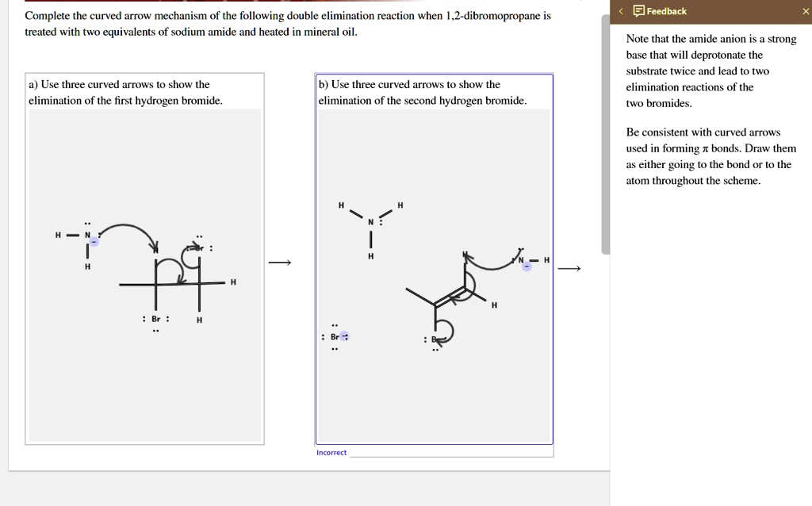
Task: Select the amide nitrogen in panel b top structure
Action: (x=370, y=220)
